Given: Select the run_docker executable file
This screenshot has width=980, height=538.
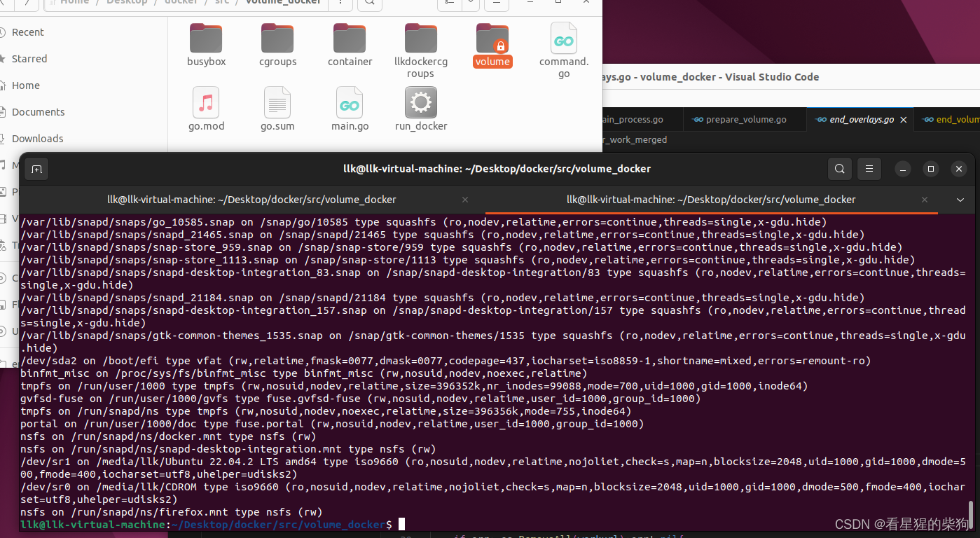Looking at the screenshot, I should click(x=421, y=109).
